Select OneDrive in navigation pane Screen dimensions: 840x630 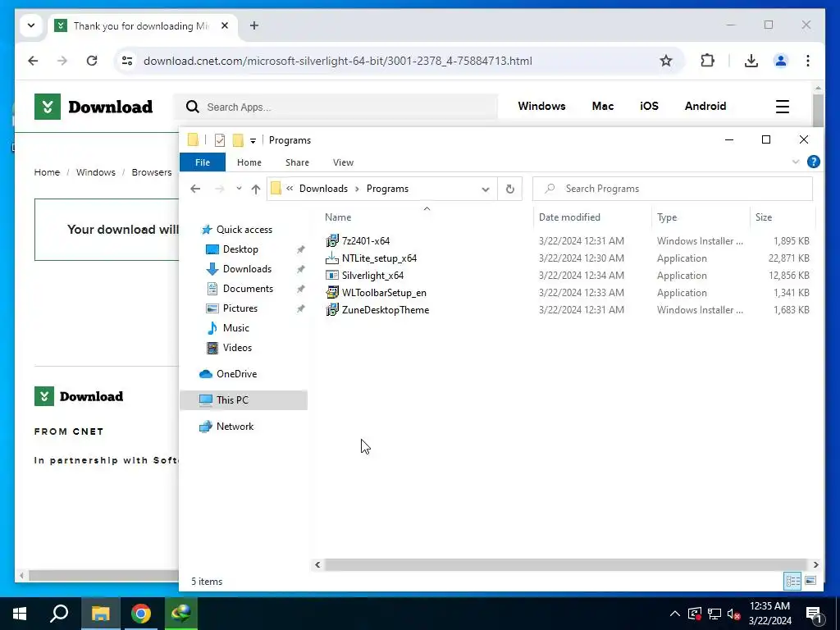[x=236, y=374]
